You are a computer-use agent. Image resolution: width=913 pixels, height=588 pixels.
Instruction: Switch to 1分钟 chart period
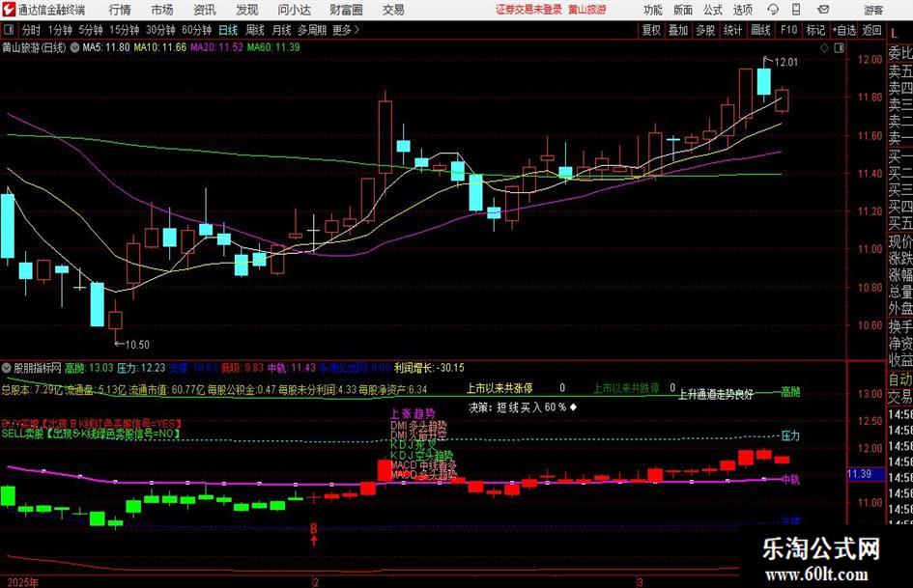pos(60,30)
